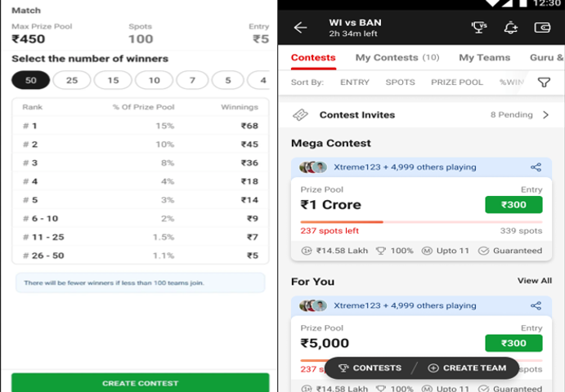Select 10 winners option
Image resolution: width=565 pixels, height=392 pixels.
(x=153, y=80)
